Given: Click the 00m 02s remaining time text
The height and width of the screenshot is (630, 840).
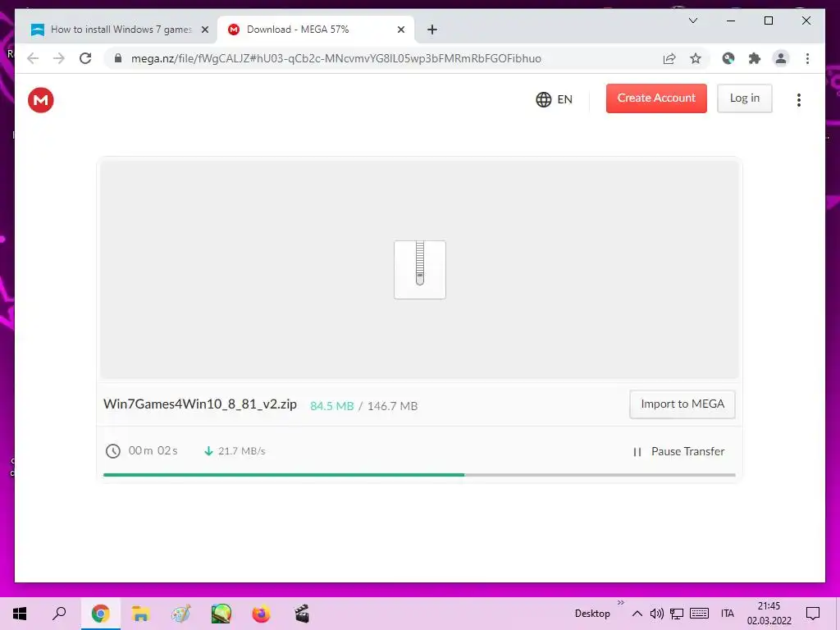Looking at the screenshot, I should (153, 450).
